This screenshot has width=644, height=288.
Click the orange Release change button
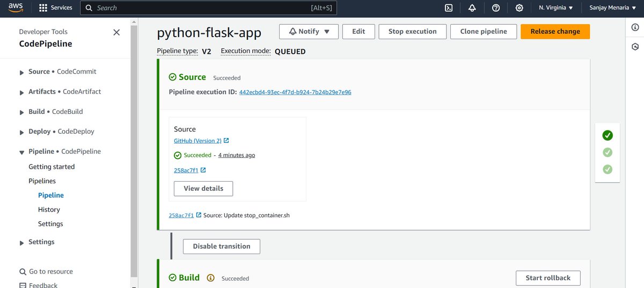(555, 32)
